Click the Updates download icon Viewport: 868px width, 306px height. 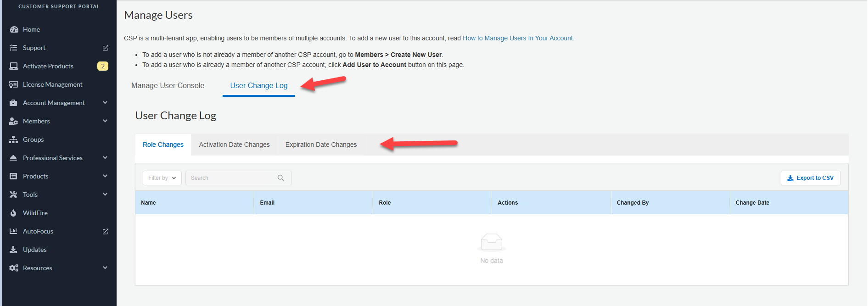[x=14, y=250]
